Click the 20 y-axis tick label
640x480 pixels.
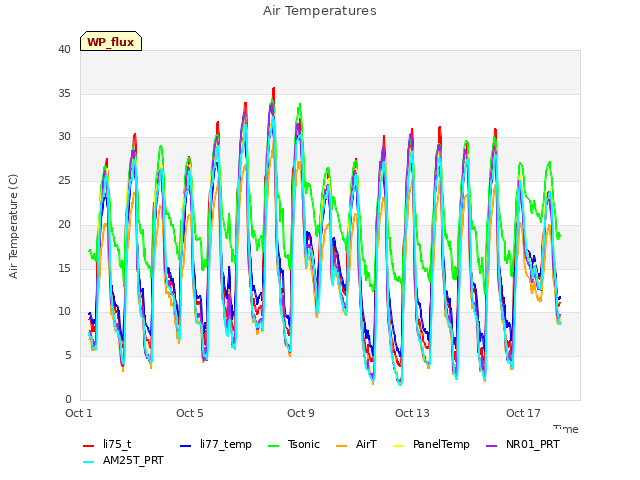64,224
